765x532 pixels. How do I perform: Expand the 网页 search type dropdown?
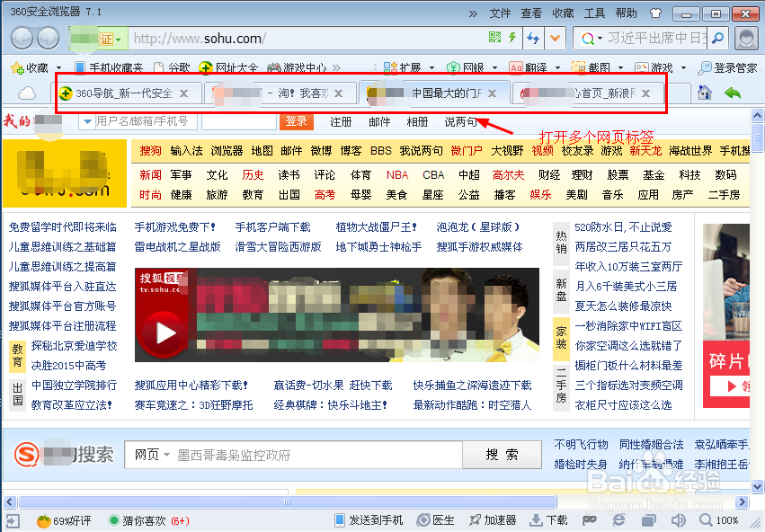pos(152,455)
